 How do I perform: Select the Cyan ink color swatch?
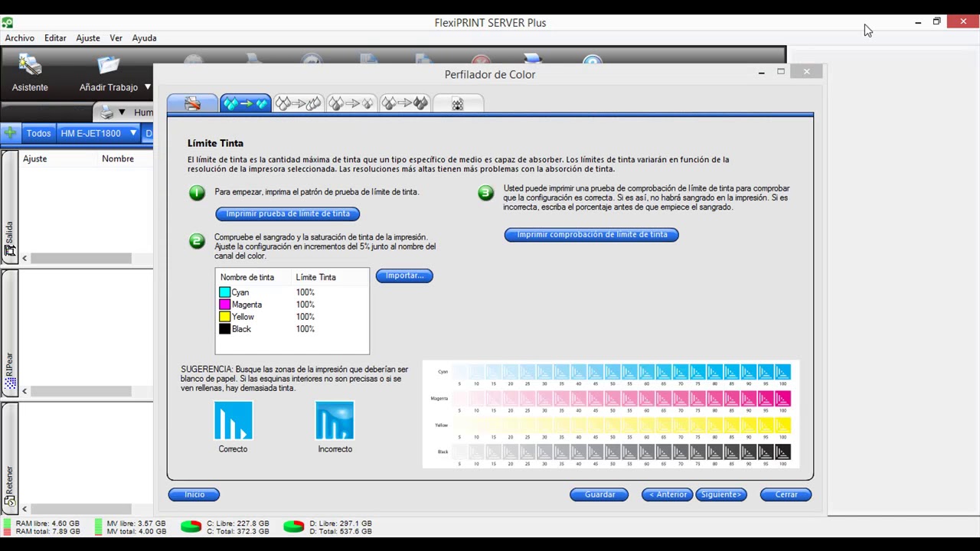(x=224, y=292)
